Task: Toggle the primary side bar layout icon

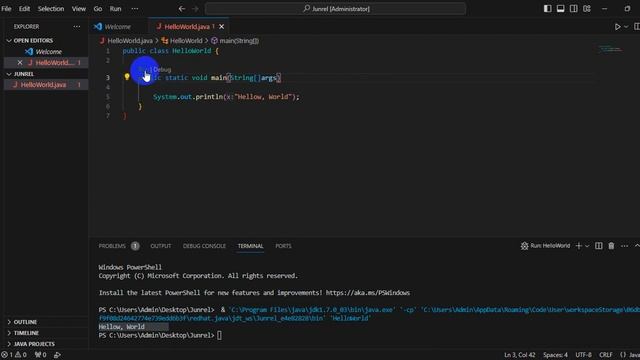Action: click(547, 9)
